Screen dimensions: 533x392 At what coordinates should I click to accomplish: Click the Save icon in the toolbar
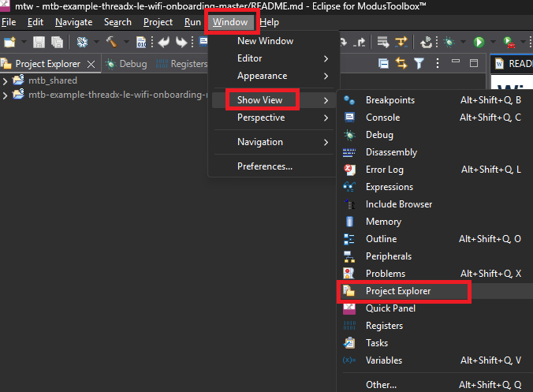click(39, 41)
